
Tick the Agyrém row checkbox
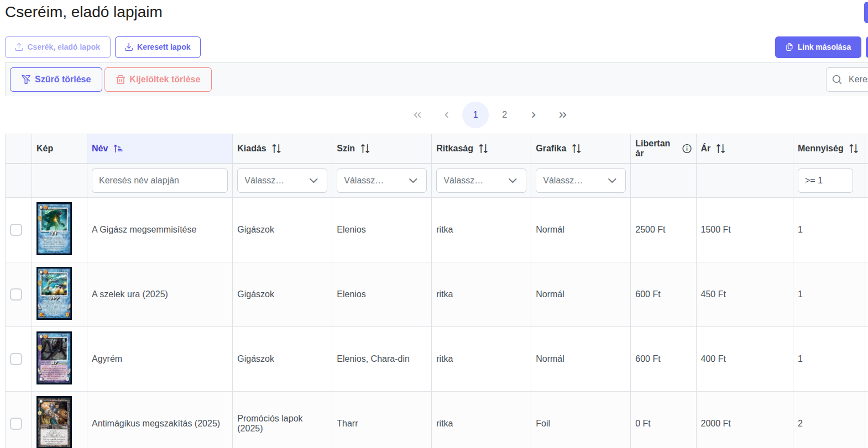[x=16, y=359]
